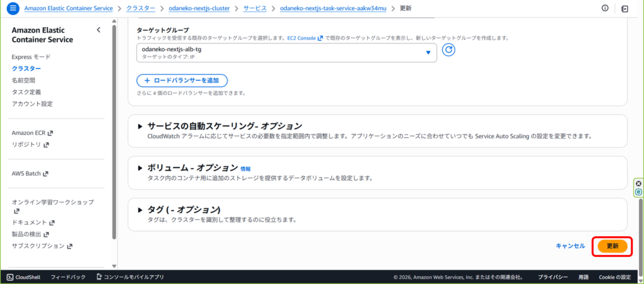Expand the タグ option section
Viewport: 644px width, 284px height.
coord(140,210)
